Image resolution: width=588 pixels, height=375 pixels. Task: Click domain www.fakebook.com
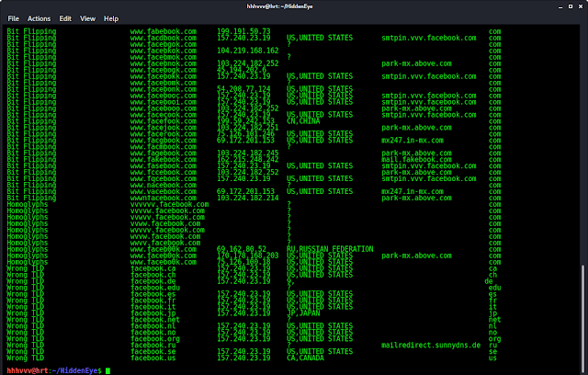(164, 159)
